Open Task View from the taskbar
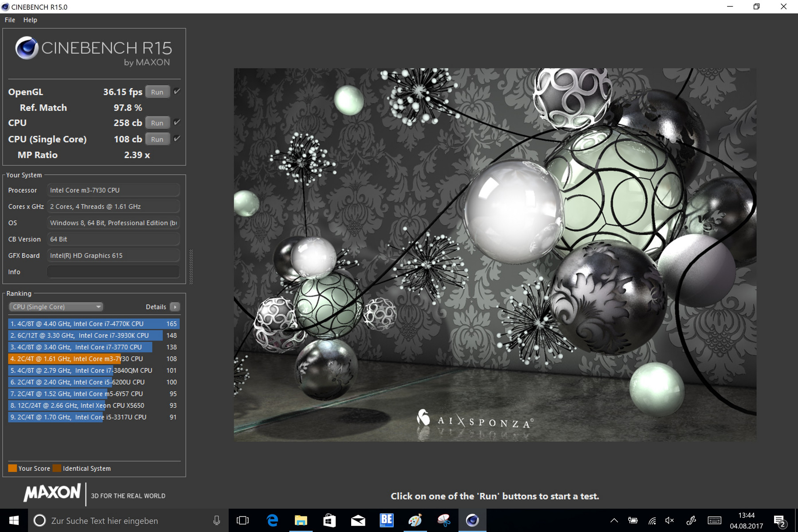The height and width of the screenshot is (532, 798). pyautogui.click(x=243, y=520)
